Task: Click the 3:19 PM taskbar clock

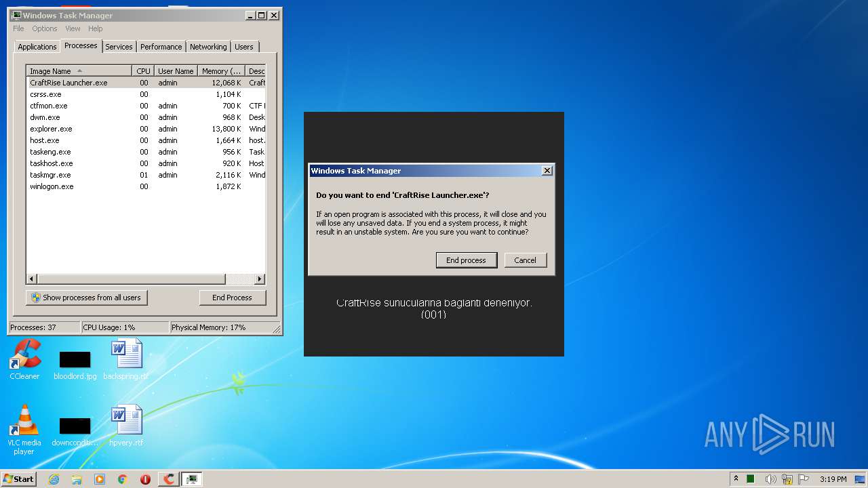Action: 833,479
